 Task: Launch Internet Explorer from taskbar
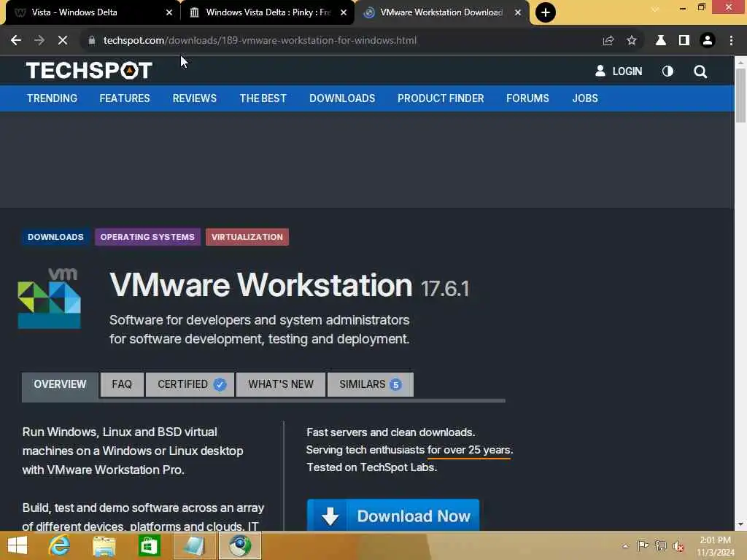pyautogui.click(x=60, y=545)
